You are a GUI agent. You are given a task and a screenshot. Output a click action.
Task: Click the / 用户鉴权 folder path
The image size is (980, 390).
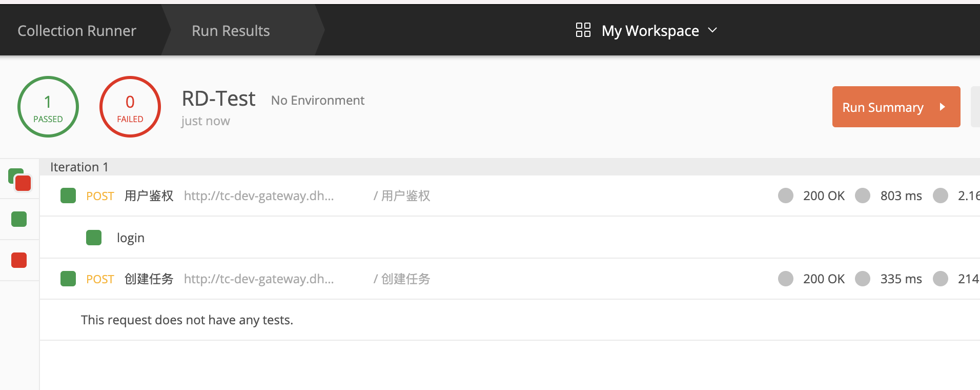pos(402,196)
